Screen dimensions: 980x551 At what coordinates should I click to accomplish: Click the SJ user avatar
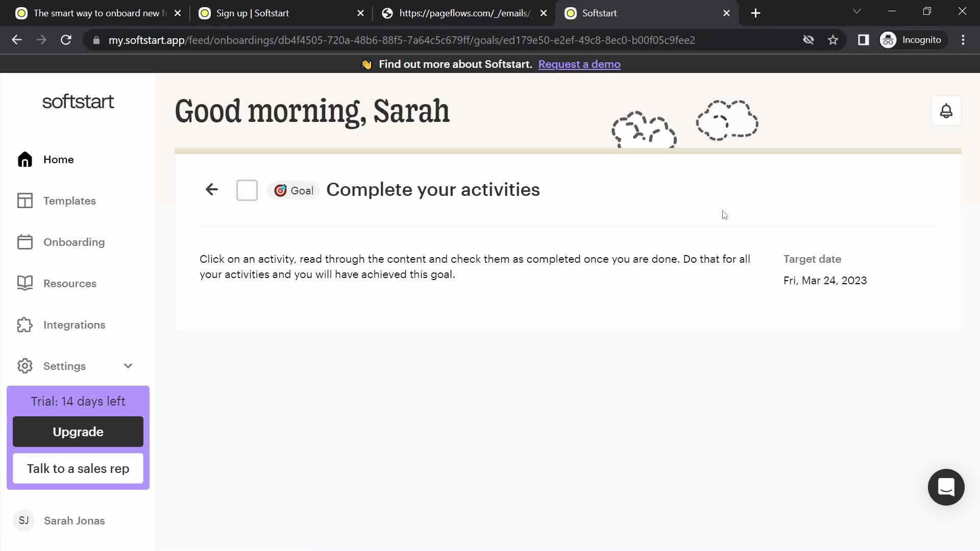(23, 520)
